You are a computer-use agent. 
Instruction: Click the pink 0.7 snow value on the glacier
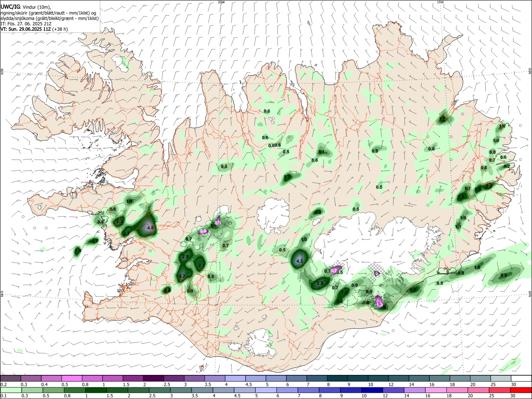[x=334, y=271]
